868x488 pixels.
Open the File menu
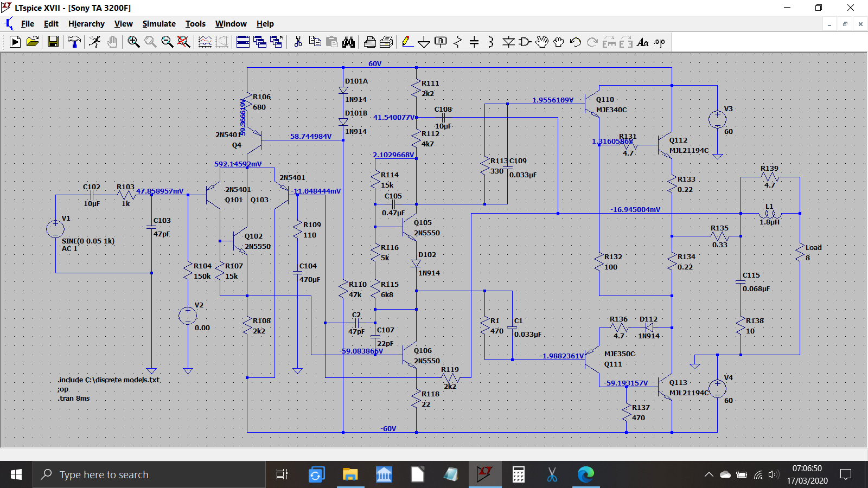click(x=28, y=24)
